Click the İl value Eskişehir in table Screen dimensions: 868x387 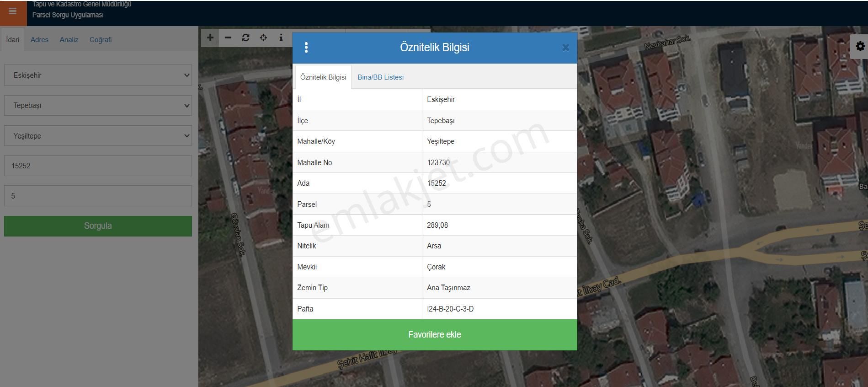point(441,100)
